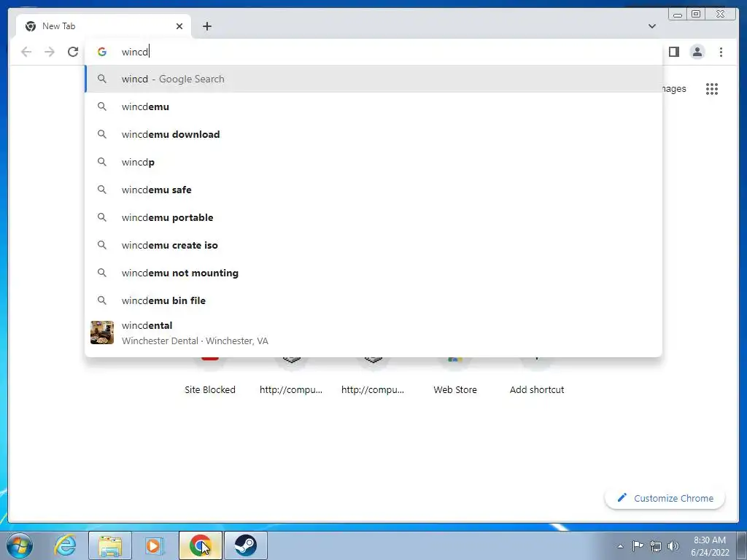Open Steam from the taskbar

coord(245,545)
